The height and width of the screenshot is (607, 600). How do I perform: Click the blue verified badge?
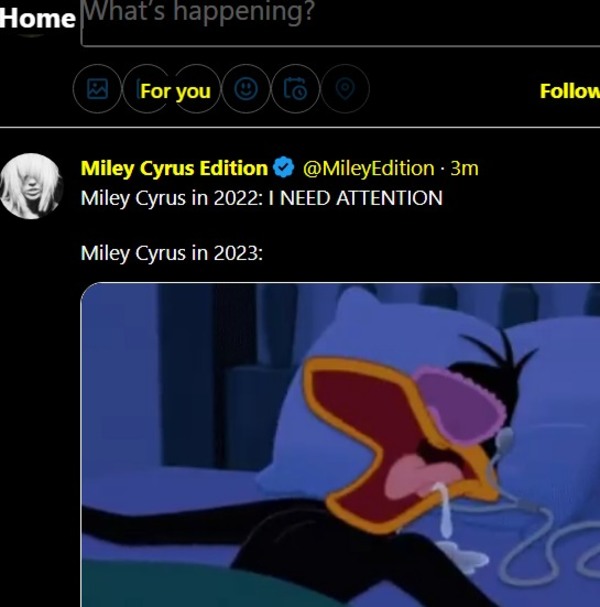(283, 168)
